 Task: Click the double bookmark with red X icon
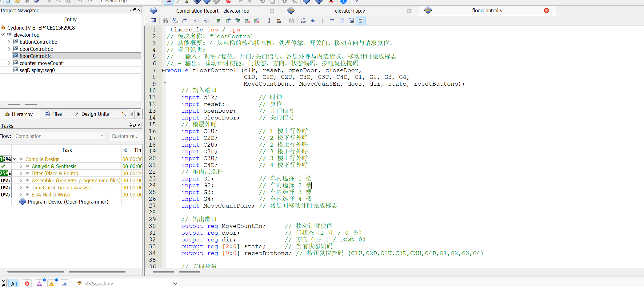click(x=257, y=21)
